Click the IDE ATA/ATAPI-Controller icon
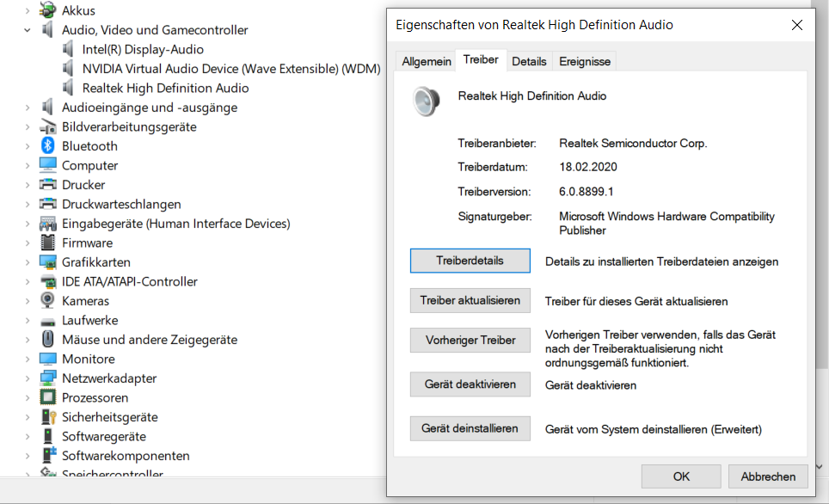Viewport: 829px width, 504px height. coord(47,281)
